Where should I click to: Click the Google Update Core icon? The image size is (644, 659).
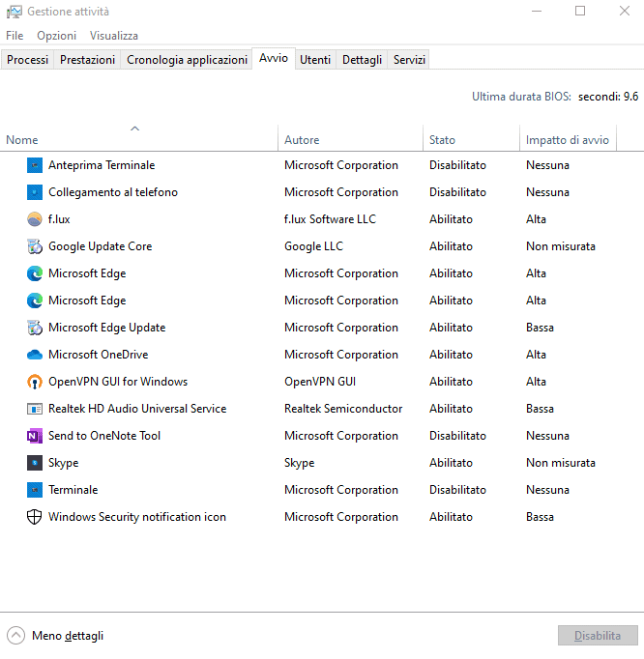[x=35, y=246]
